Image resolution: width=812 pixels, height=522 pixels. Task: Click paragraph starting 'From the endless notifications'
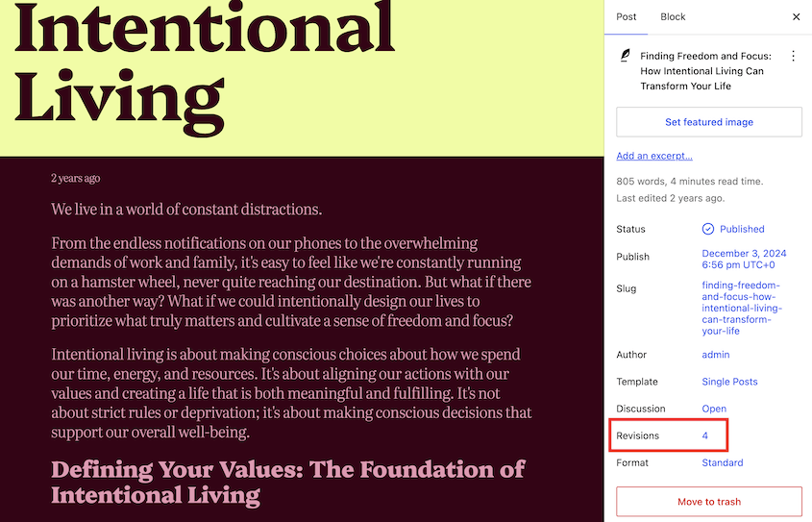pyautogui.click(x=291, y=282)
